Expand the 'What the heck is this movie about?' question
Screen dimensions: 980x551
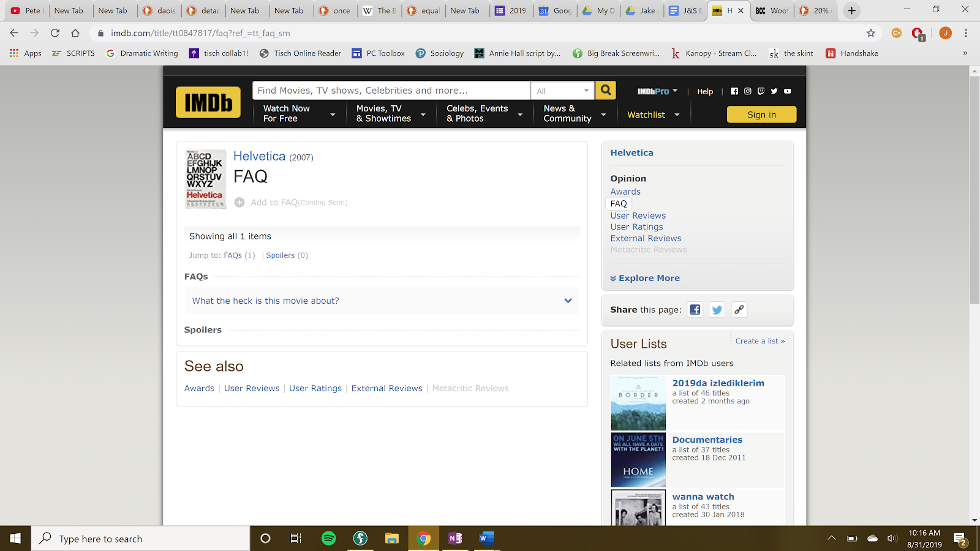click(x=382, y=301)
